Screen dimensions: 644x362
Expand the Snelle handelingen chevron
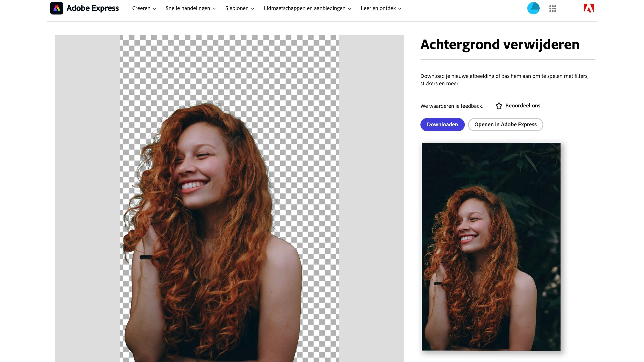pos(214,9)
